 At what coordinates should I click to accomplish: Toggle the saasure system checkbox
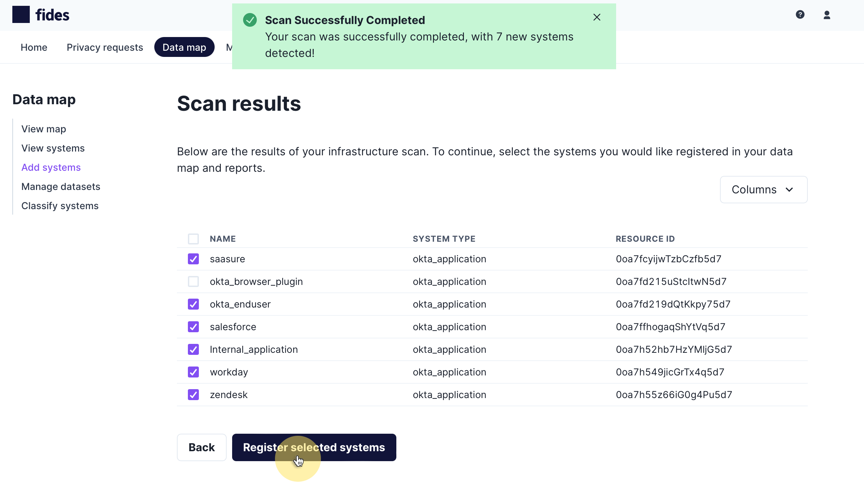(194, 259)
